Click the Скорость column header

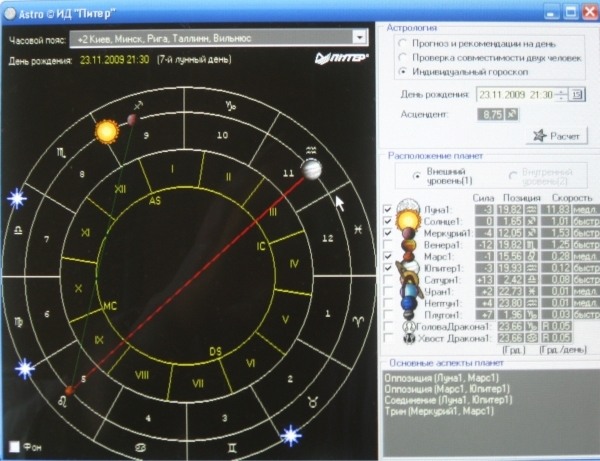click(x=572, y=198)
